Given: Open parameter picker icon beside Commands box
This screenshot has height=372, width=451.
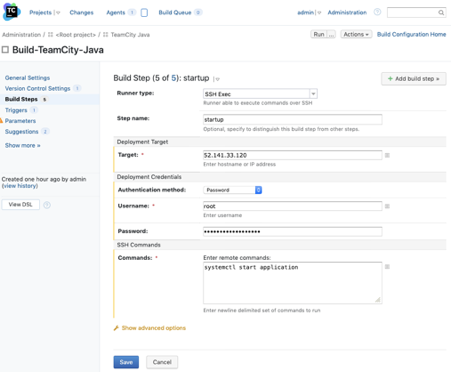Looking at the screenshot, I should [x=387, y=267].
